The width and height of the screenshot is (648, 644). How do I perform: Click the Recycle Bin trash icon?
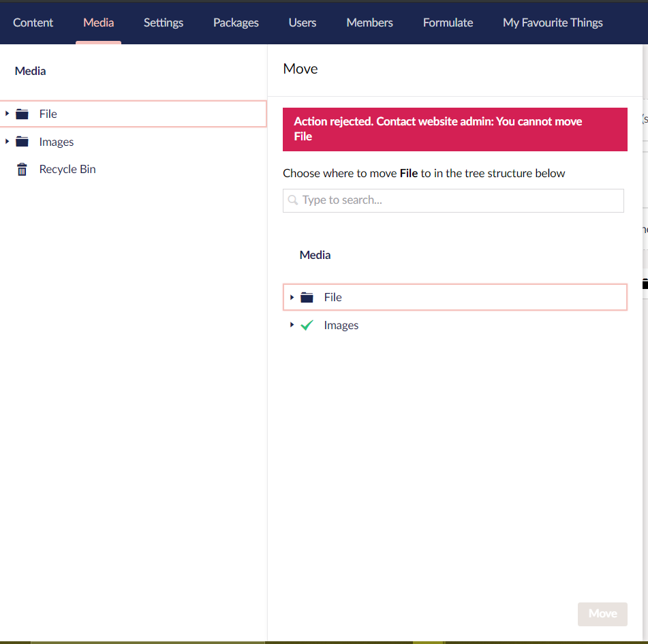point(22,169)
